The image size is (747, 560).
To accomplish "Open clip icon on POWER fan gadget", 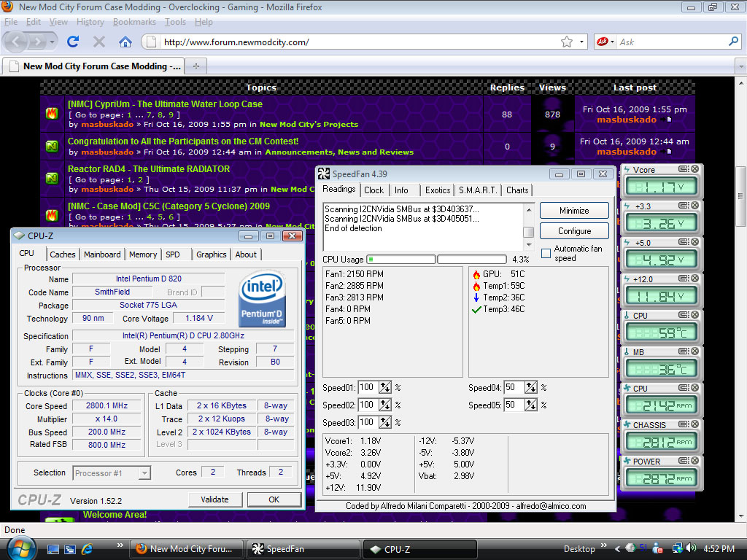I will point(684,461).
